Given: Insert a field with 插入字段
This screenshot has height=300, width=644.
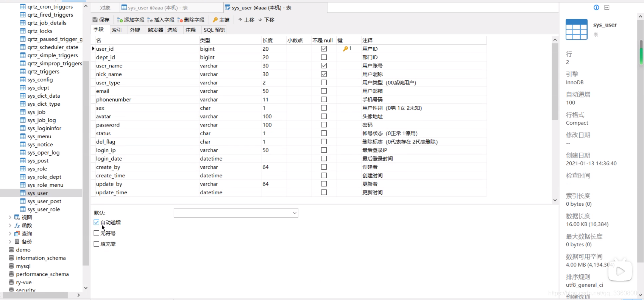Looking at the screenshot, I should point(161,20).
